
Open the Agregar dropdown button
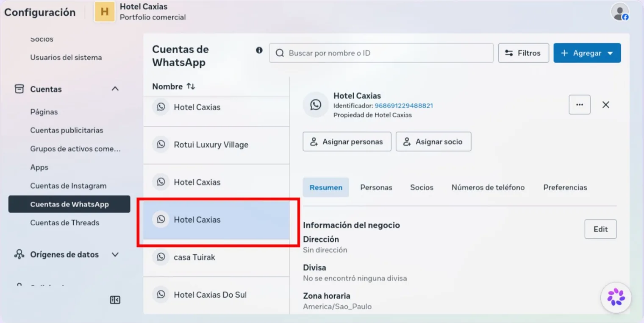587,53
